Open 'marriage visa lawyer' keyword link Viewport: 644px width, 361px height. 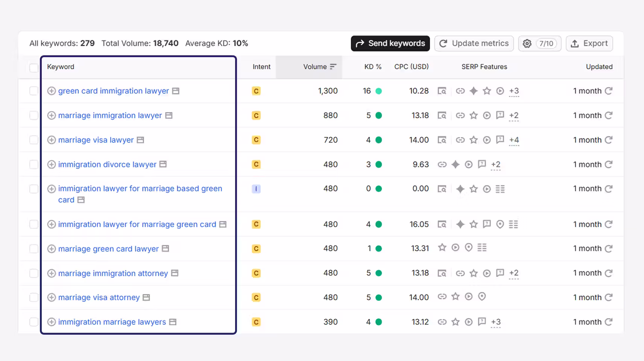coord(96,140)
